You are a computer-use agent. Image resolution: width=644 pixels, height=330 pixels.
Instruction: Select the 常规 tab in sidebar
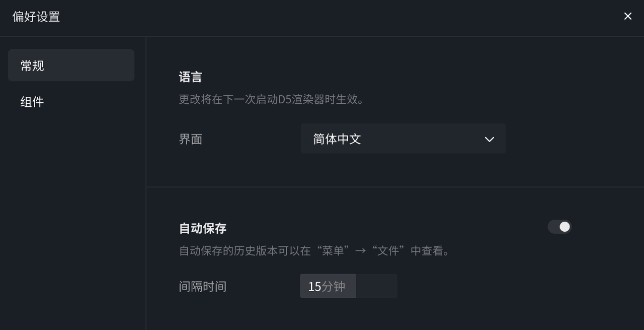[x=71, y=65]
